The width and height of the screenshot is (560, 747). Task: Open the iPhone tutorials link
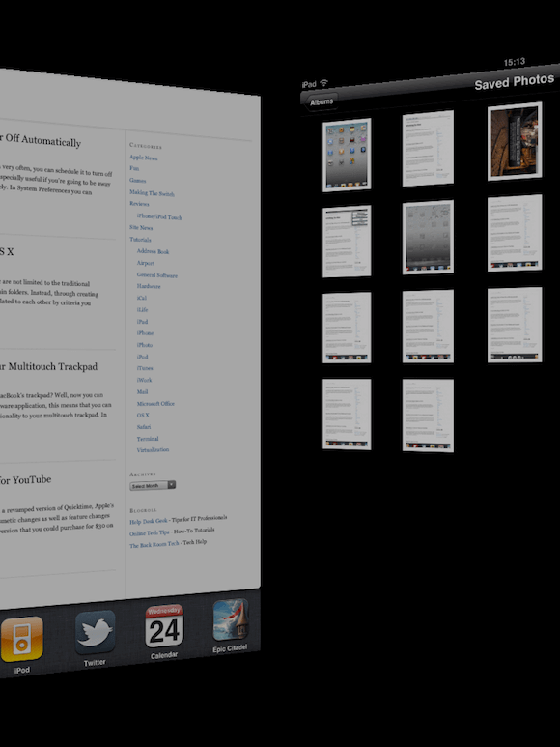[x=145, y=333]
